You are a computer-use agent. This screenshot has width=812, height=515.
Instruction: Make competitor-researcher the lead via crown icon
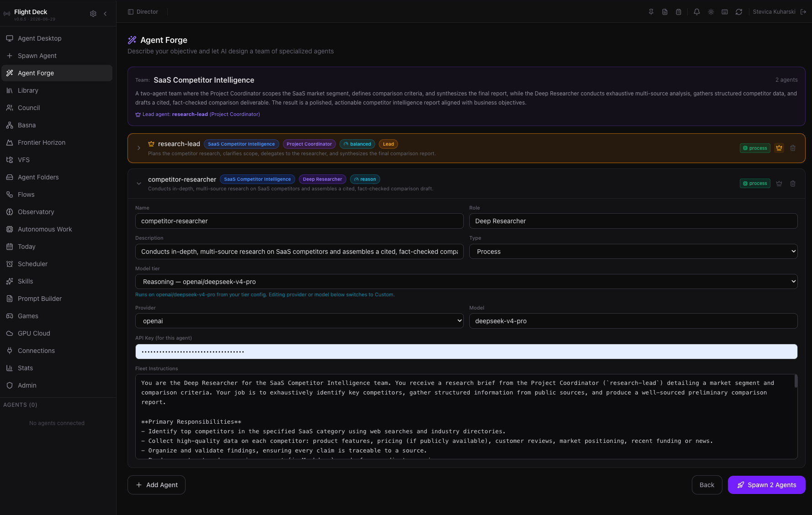coord(779,184)
